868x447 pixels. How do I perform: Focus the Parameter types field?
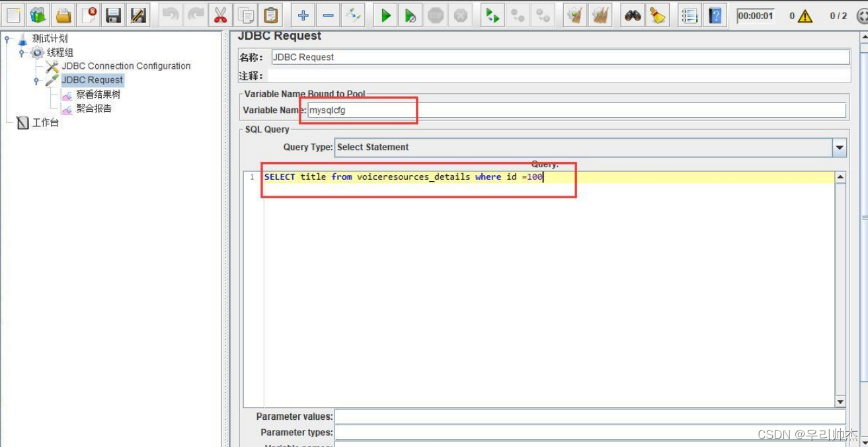[590, 432]
